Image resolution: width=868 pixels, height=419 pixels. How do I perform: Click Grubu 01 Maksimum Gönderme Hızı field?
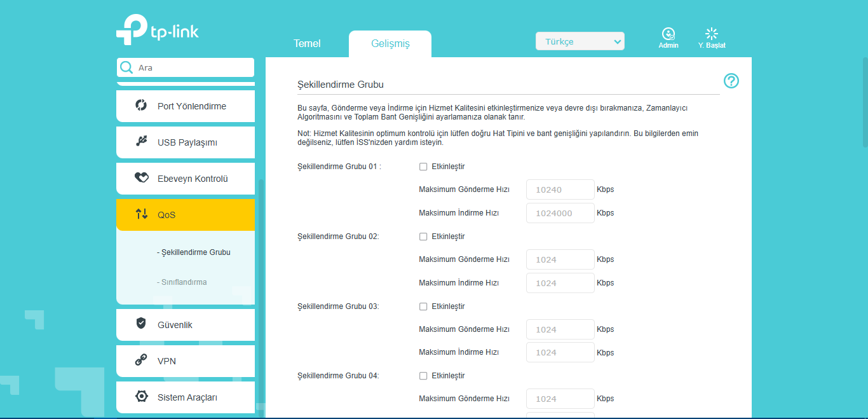coord(560,189)
